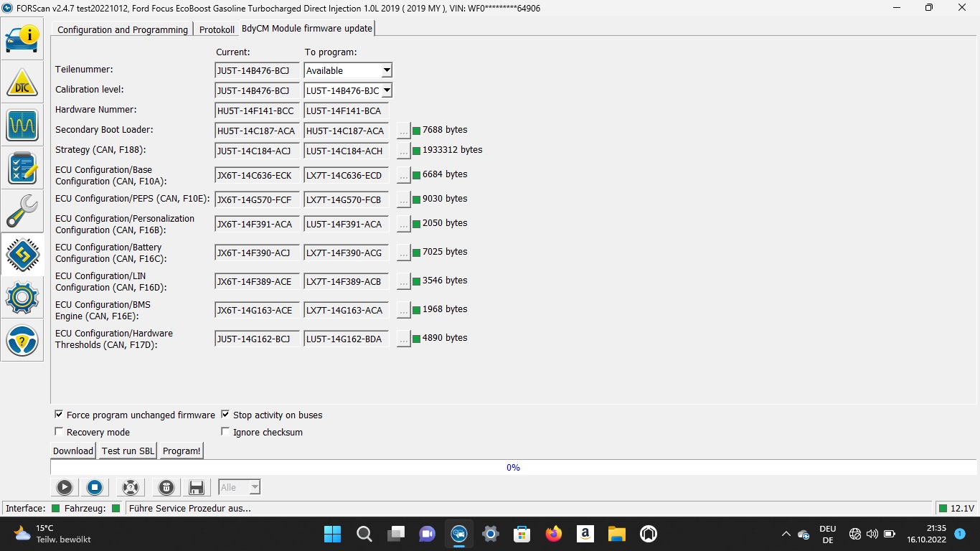Viewport: 980px width, 551px height.
Task: Switch to the Protokoll tab
Action: (217, 29)
